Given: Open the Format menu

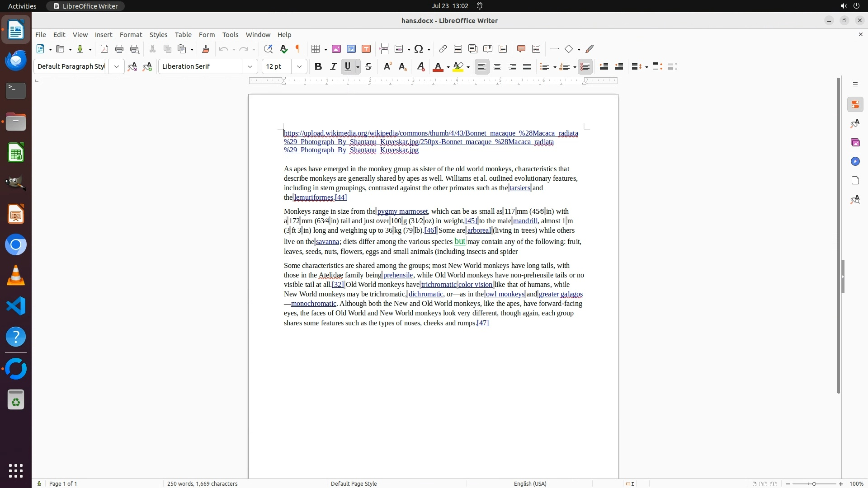Looking at the screenshot, I should (x=131, y=35).
